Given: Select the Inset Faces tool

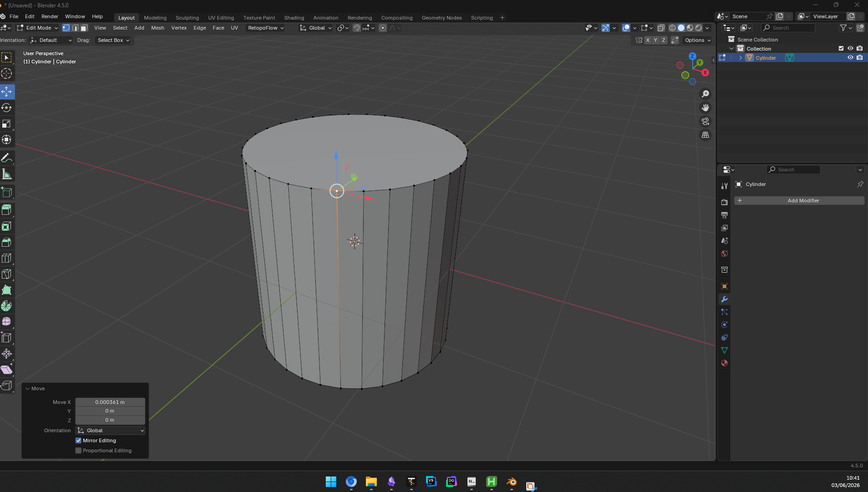Looking at the screenshot, I should (x=7, y=226).
